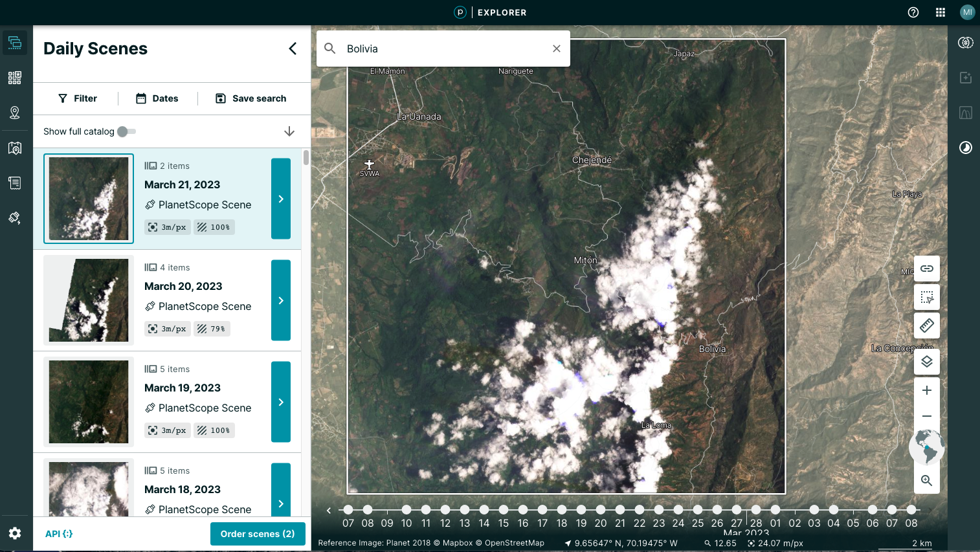Zoom out on the map
980x552 pixels.
click(926, 416)
